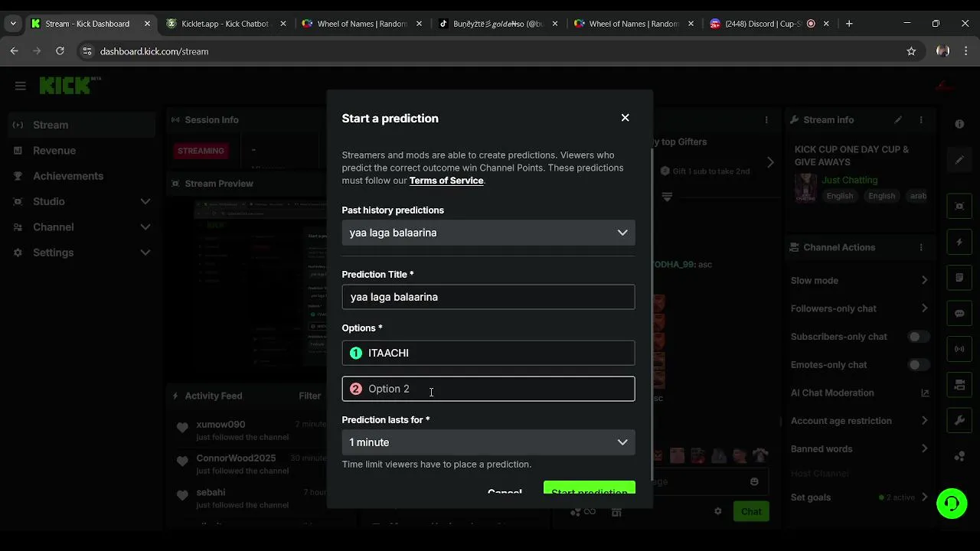980x551 pixels.
Task: Click the Just Chatting category link
Action: tap(850, 180)
